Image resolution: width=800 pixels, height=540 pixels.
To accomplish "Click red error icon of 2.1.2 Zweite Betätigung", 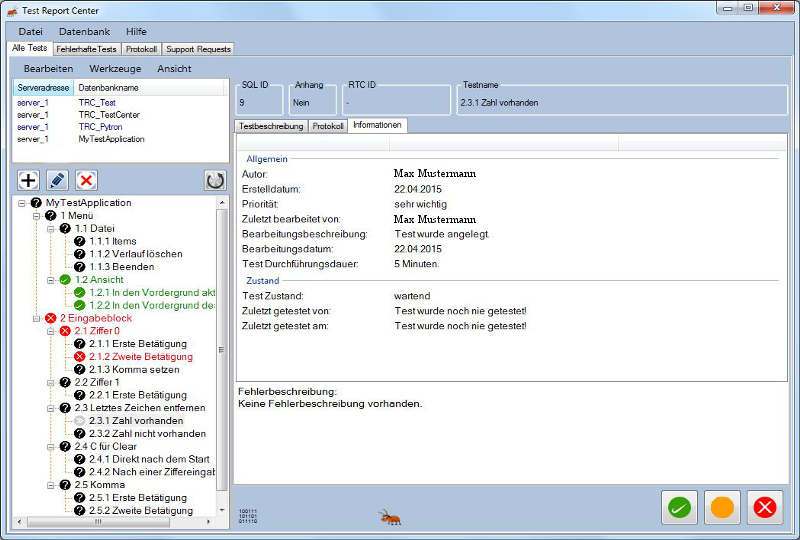I will (80, 356).
